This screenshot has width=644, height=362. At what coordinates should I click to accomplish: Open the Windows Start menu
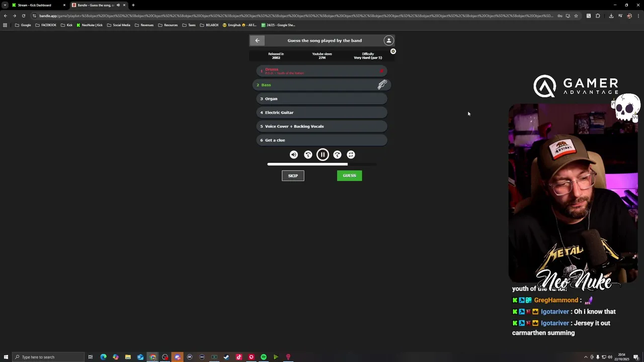pos(6,357)
